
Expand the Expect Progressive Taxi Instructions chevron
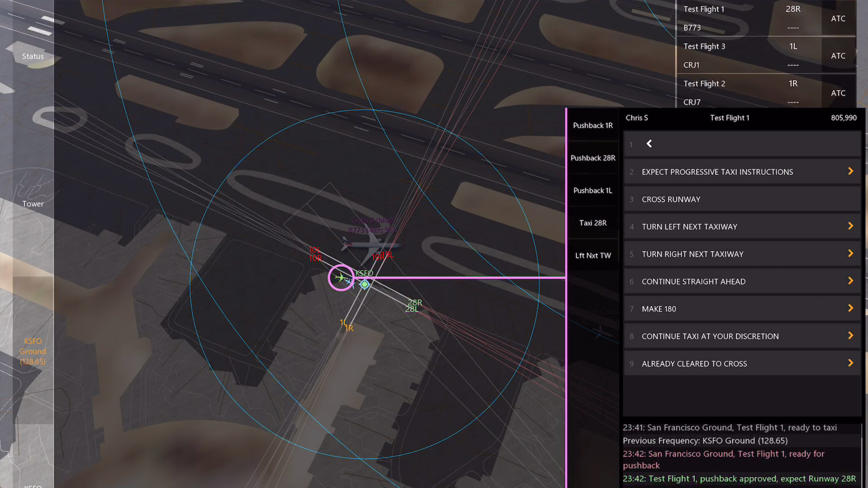850,171
